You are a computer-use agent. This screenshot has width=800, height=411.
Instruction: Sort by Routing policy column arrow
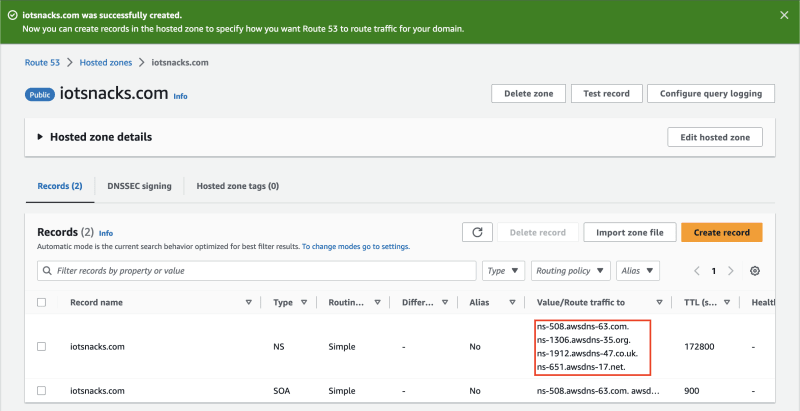tap(378, 302)
